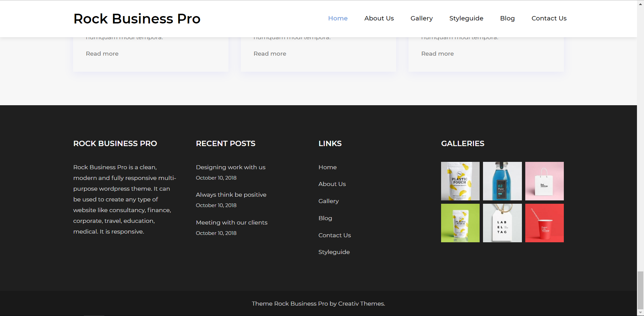644x316 pixels.
Task: Open the plastic pouch white gallery thumbnail
Action: click(x=460, y=181)
